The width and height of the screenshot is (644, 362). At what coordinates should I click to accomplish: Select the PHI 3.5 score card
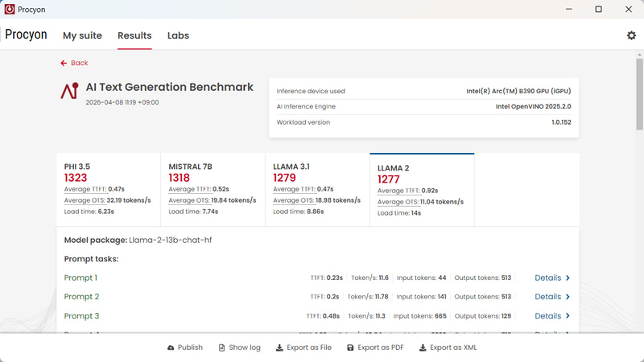point(109,190)
